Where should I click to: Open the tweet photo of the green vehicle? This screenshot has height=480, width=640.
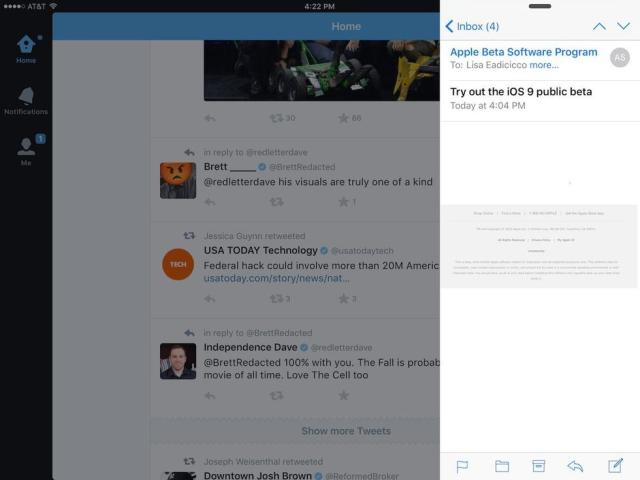[322, 70]
